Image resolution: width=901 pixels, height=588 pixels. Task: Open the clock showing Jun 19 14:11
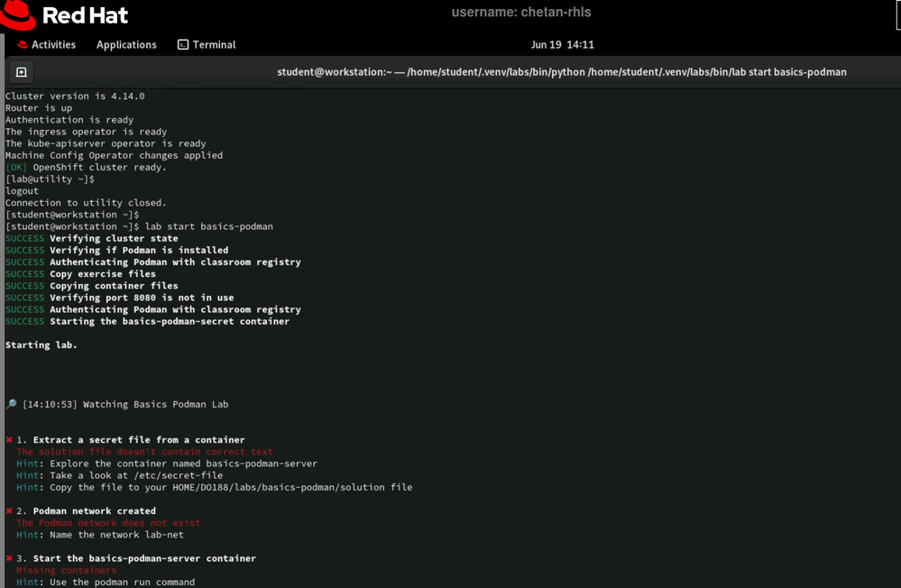(x=563, y=44)
